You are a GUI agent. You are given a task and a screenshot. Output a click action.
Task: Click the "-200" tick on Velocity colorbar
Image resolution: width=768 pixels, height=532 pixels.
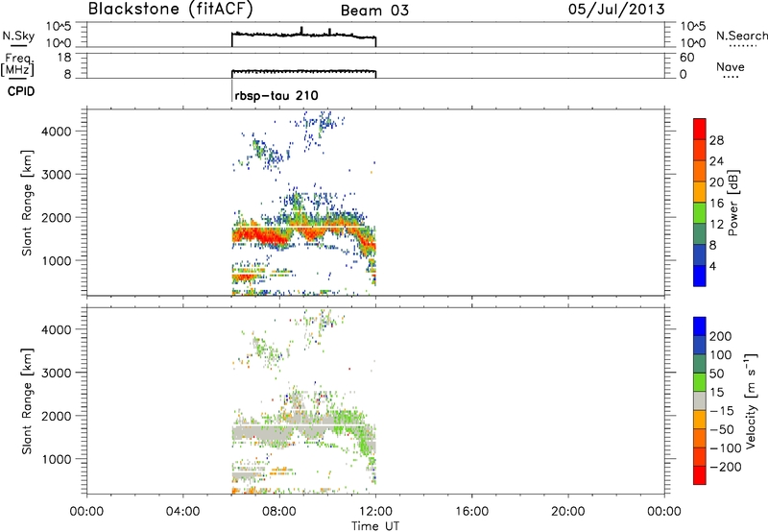tap(726, 467)
